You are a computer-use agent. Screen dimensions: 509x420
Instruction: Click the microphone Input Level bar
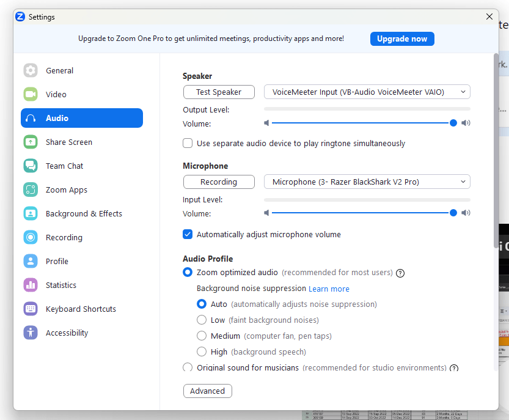point(367,199)
